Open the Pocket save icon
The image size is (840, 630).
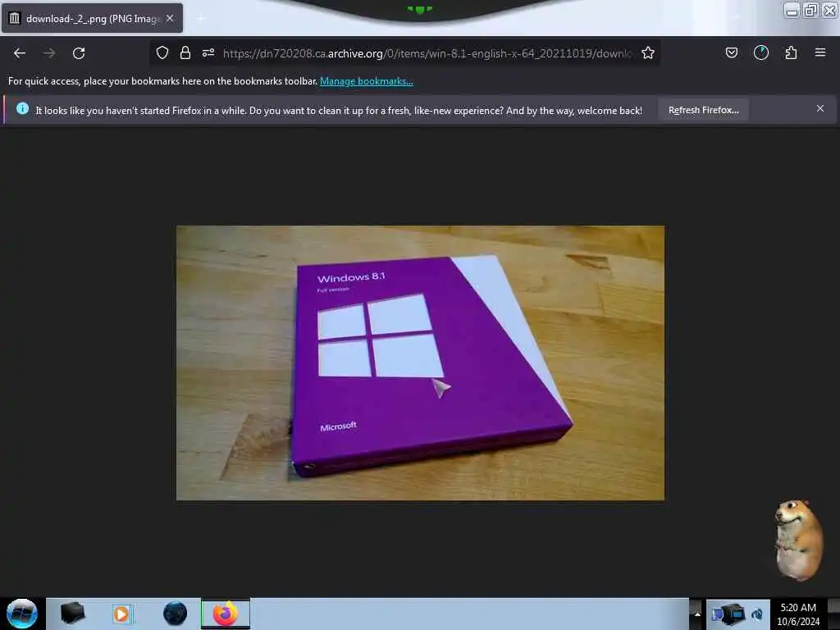click(x=731, y=52)
